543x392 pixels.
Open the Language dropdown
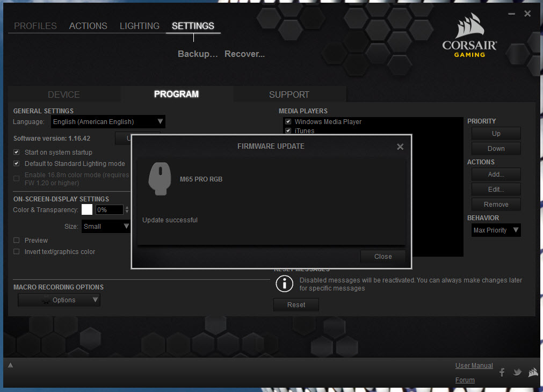coord(108,121)
